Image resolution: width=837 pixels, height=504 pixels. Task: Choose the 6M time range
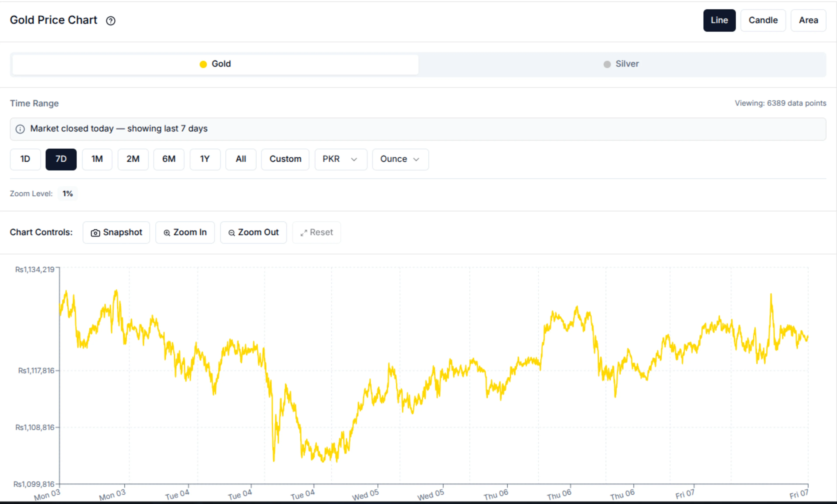[169, 159]
